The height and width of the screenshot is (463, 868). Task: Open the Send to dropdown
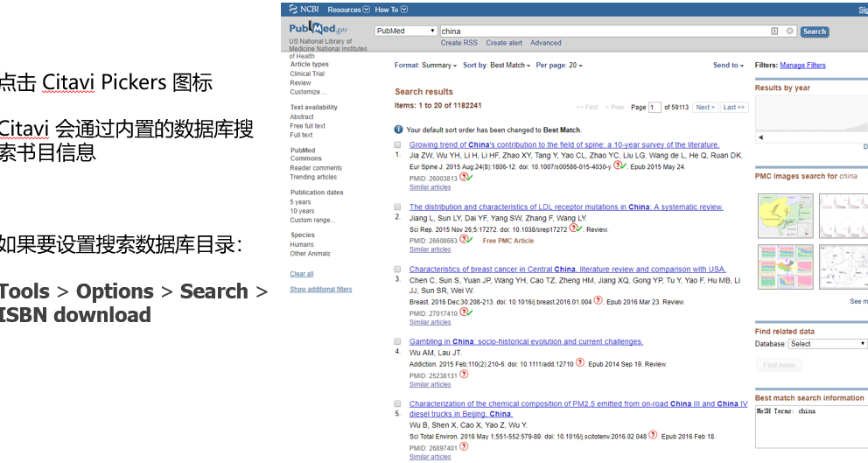pos(729,66)
